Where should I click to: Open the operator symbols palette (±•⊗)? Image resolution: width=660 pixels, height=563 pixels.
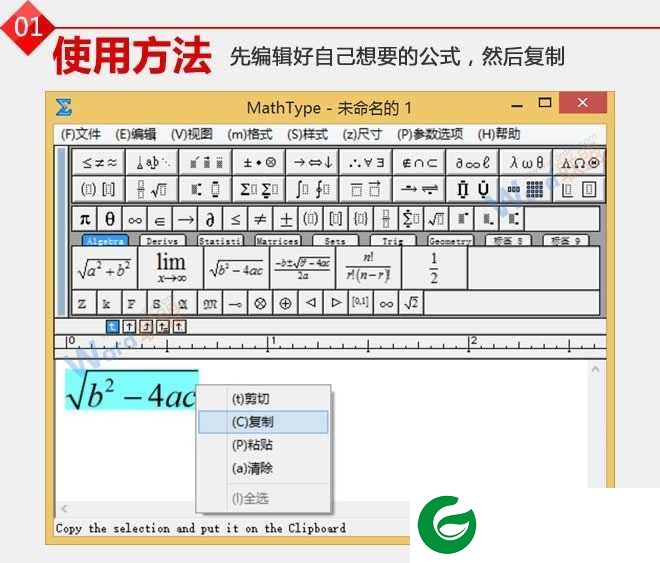pos(259,162)
